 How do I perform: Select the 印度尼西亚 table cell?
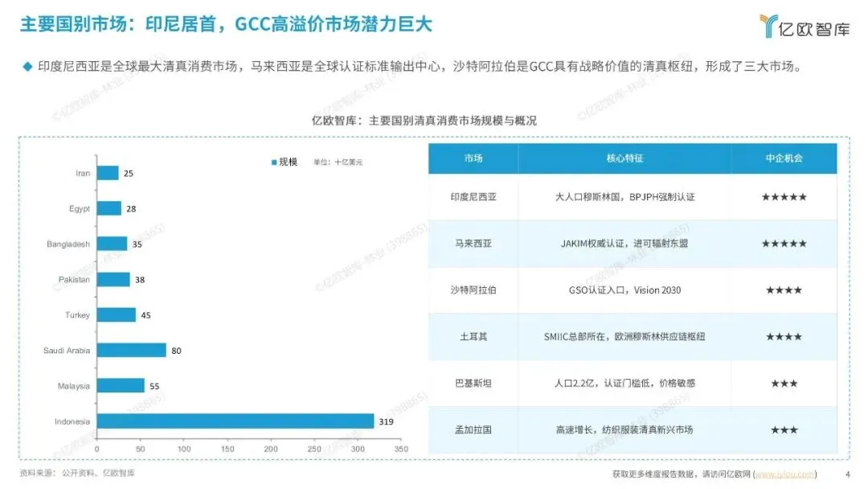[473, 197]
